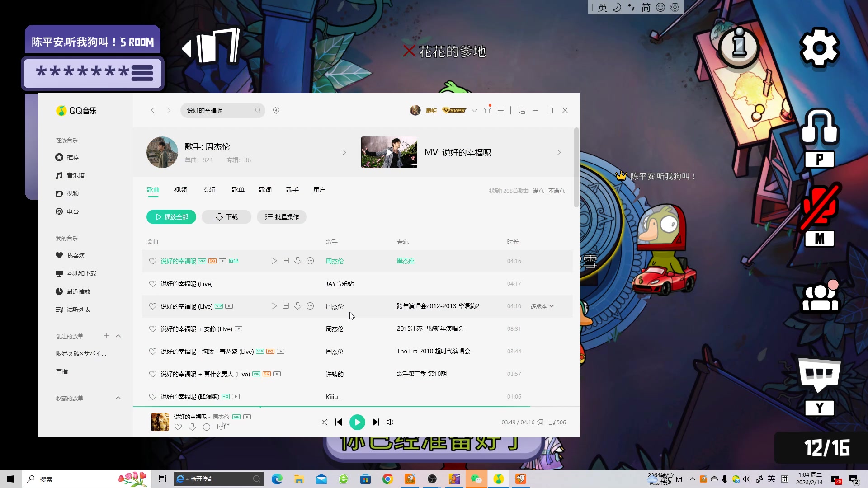
Task: Collapse the 收藏的歌单 section
Action: [118, 398]
